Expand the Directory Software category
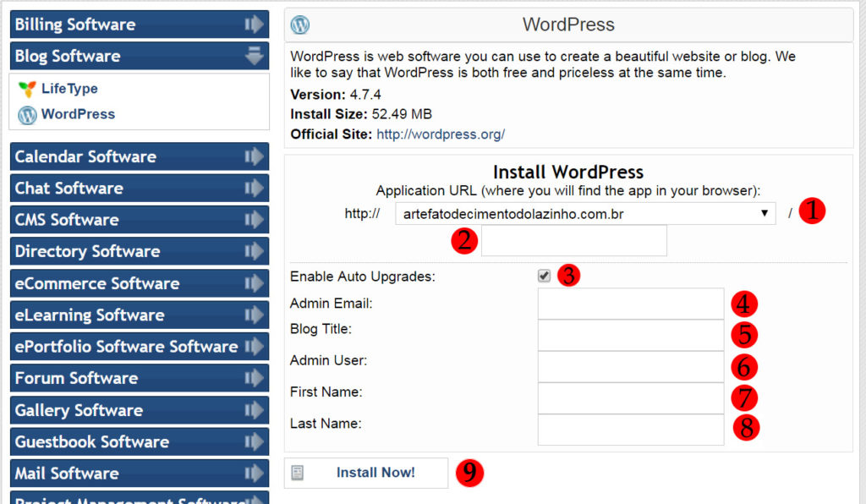The height and width of the screenshot is (504, 866). (140, 251)
